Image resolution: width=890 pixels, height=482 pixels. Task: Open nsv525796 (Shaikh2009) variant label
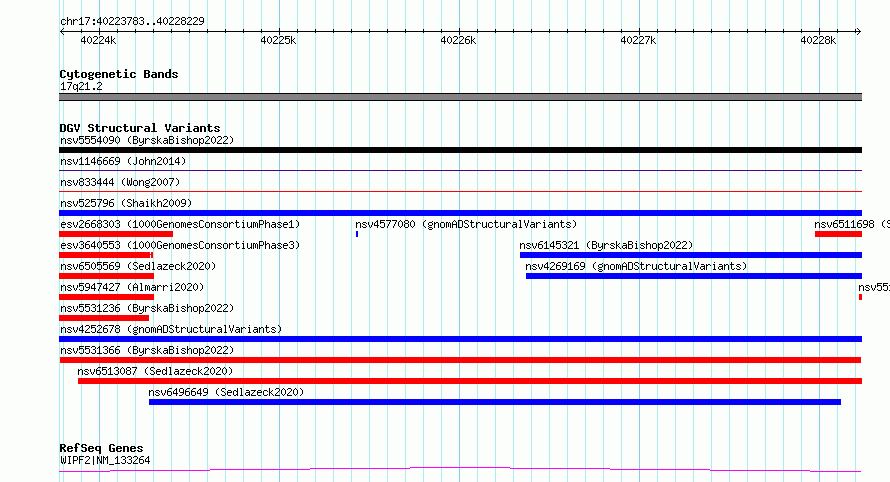[126, 203]
